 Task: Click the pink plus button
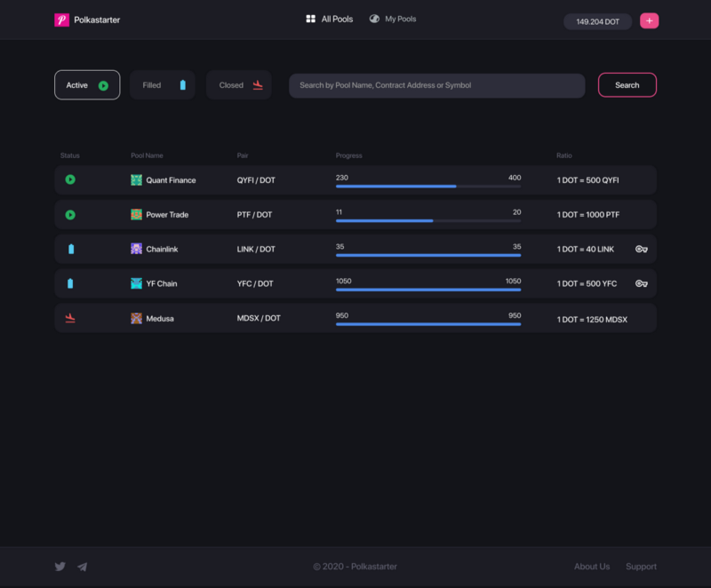649,20
